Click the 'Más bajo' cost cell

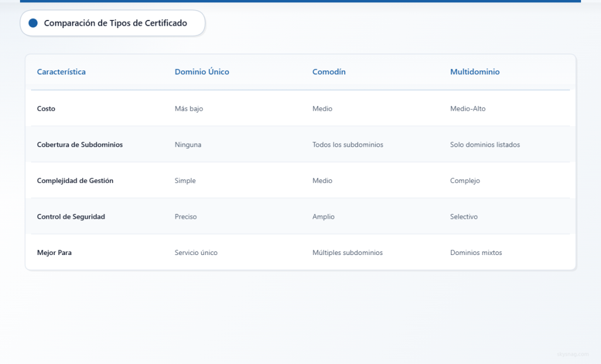189,108
